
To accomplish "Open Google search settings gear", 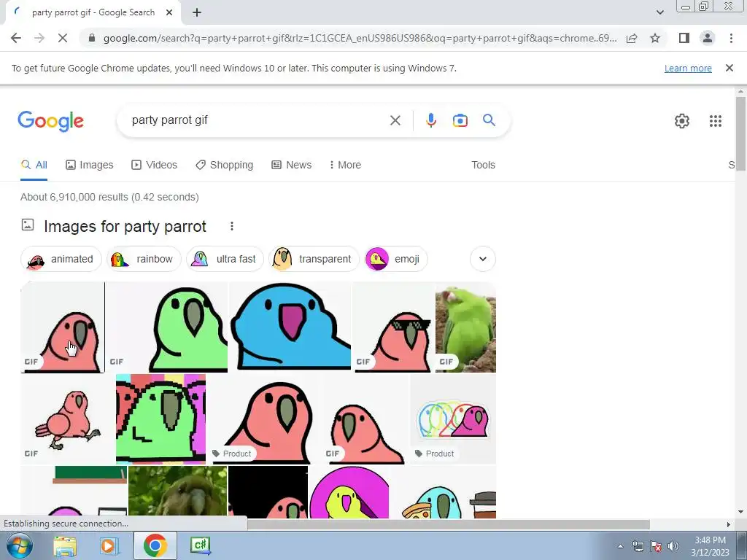I will [682, 121].
